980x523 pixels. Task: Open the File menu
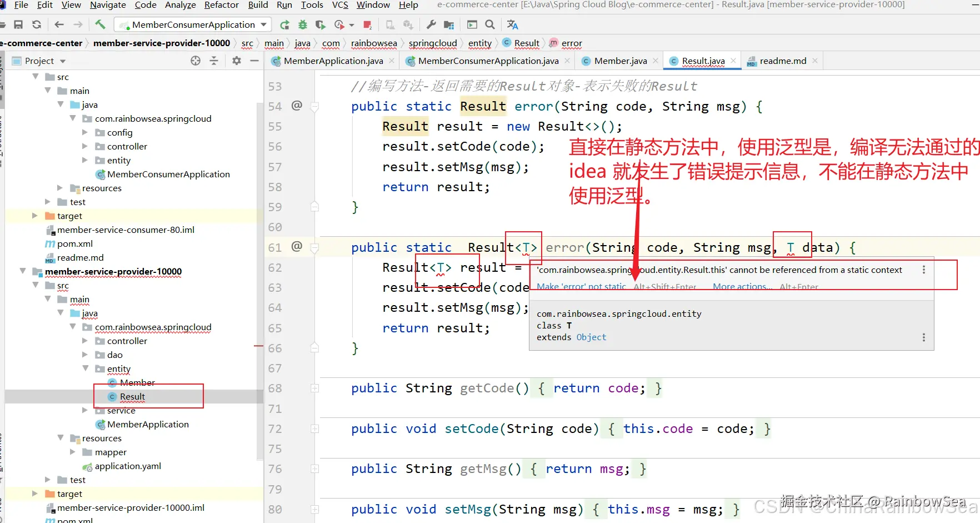pos(21,5)
